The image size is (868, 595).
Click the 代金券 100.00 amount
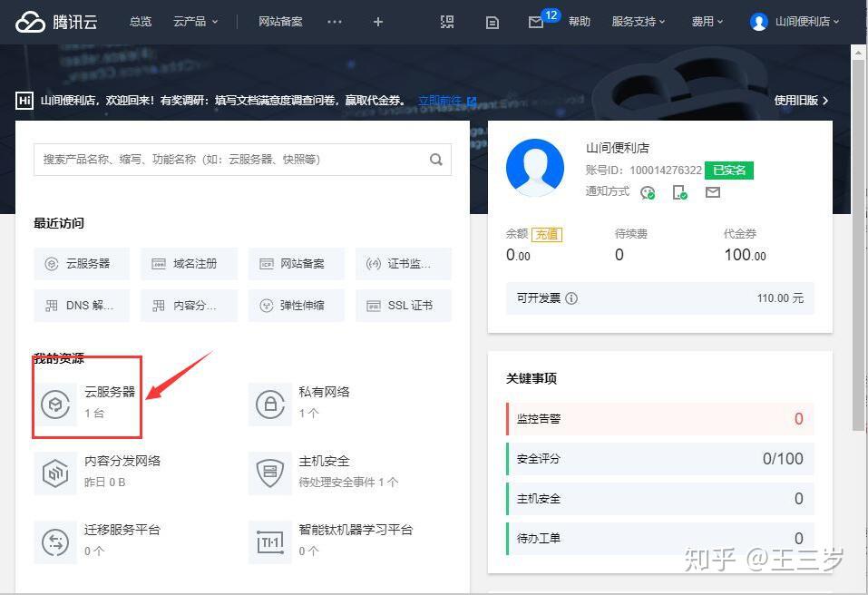point(746,255)
